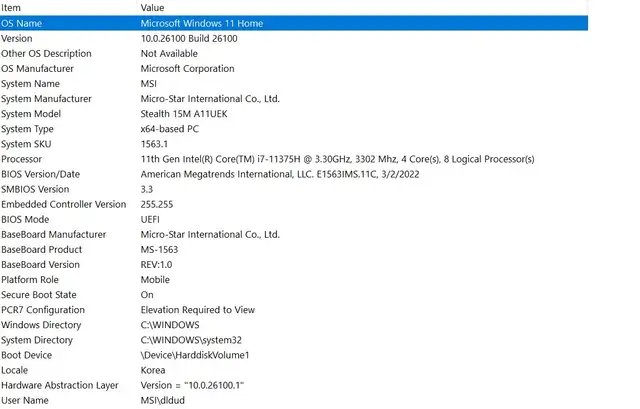
Task: Click the Not Available value
Action: tap(169, 53)
